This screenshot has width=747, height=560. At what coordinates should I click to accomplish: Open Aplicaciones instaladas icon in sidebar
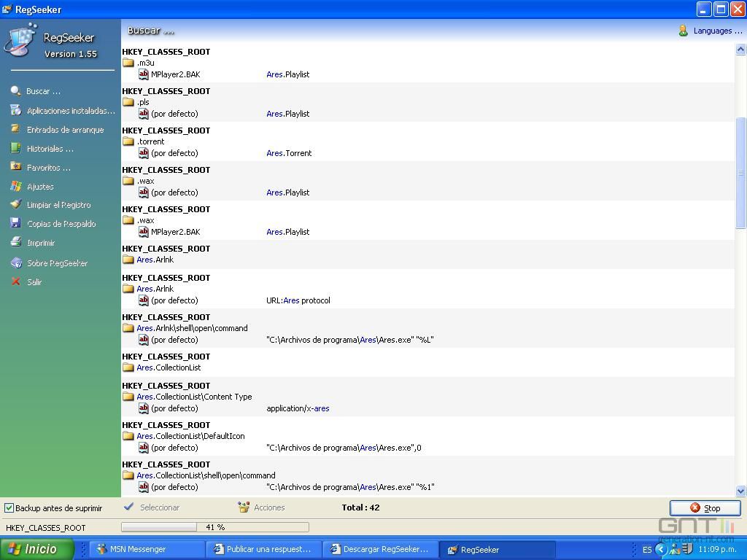pyautogui.click(x=16, y=110)
